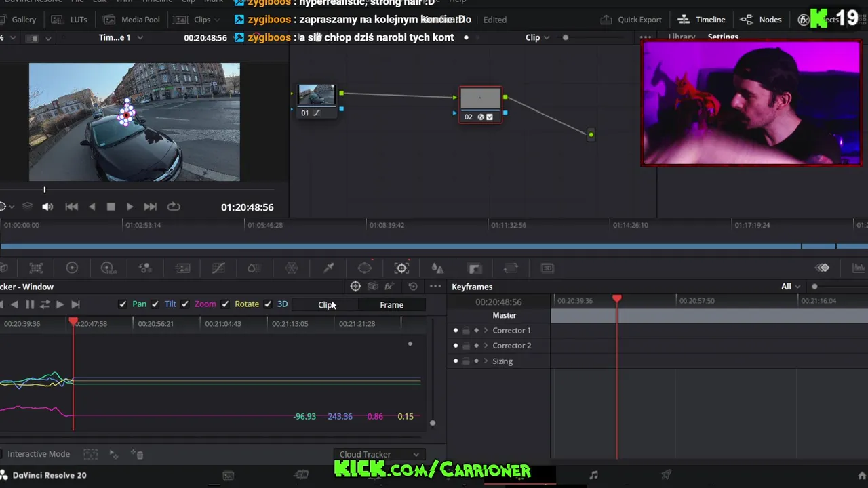
Task: Play the viewer forward
Action: [x=130, y=207]
